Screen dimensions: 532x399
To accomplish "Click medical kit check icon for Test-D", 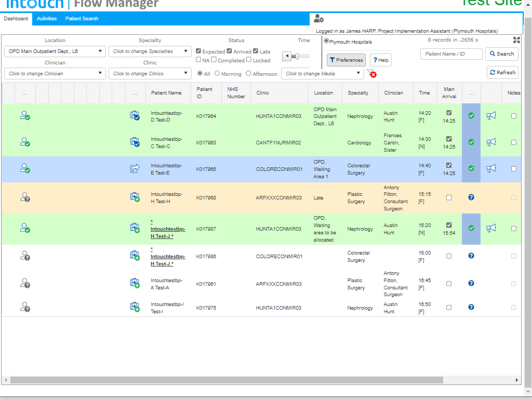I will click(135, 116).
